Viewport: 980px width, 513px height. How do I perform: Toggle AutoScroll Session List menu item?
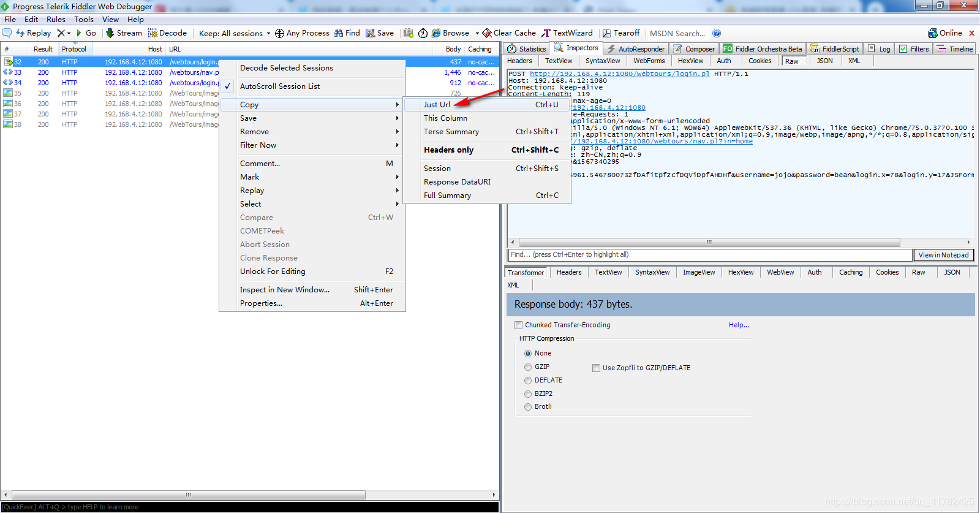click(312, 86)
